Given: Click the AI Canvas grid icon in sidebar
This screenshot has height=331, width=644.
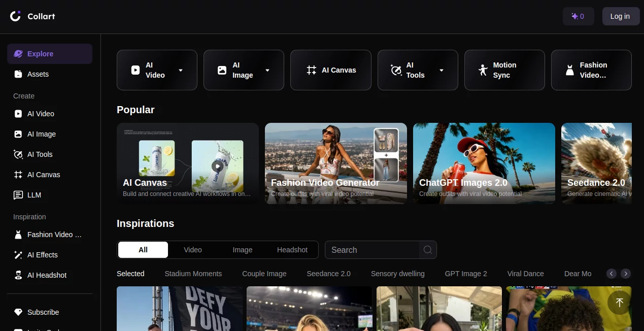Looking at the screenshot, I should pyautogui.click(x=18, y=175).
